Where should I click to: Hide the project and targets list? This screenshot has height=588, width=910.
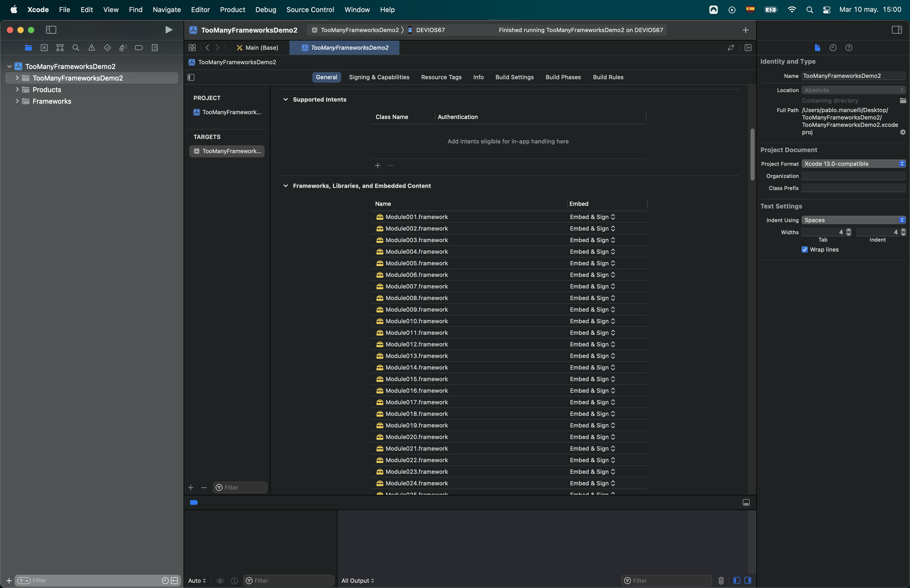(191, 77)
